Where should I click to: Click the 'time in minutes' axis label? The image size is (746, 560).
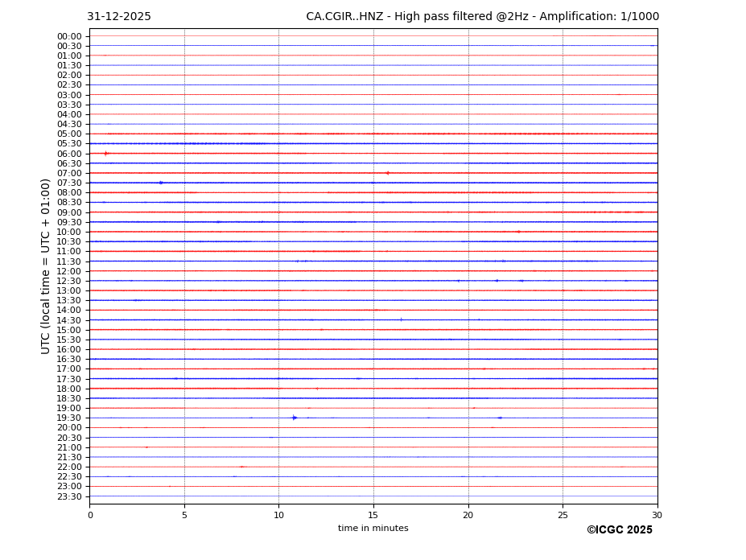coord(373,529)
